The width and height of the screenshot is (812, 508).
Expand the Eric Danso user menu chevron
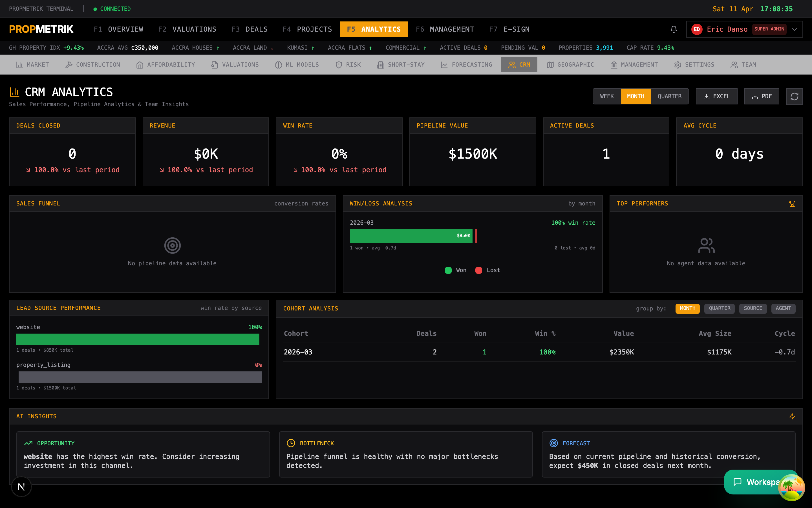[x=794, y=29]
